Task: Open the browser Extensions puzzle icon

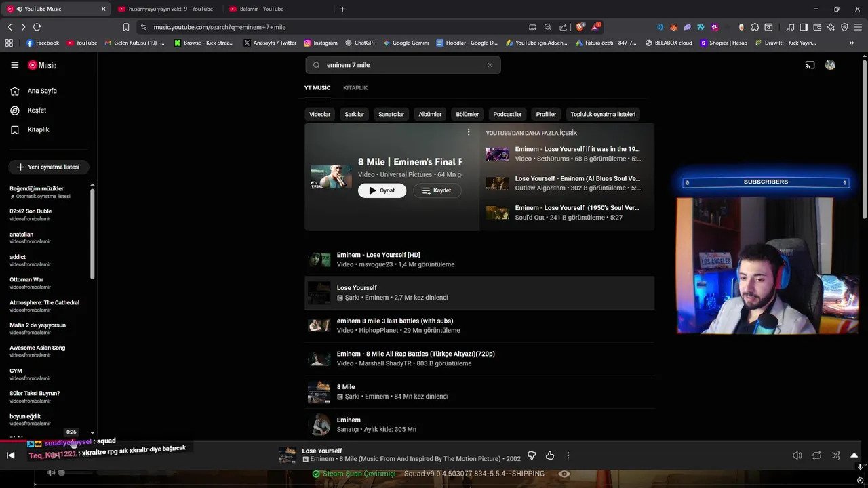Action: click(755, 27)
